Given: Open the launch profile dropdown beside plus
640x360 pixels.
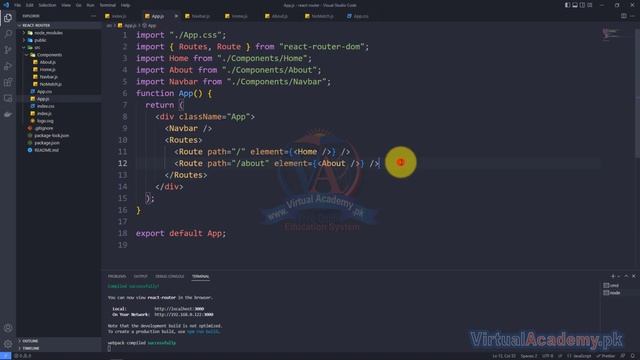Looking at the screenshot, I should point(618,276).
